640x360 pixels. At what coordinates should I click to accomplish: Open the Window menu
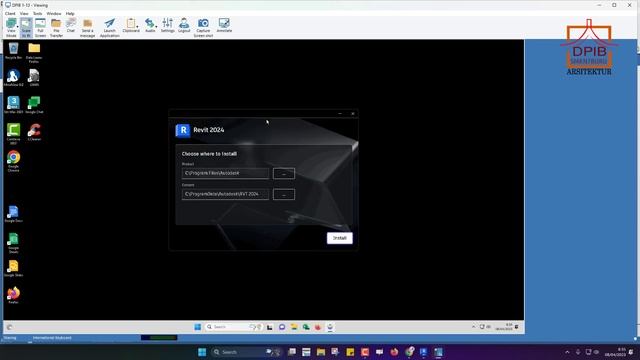tap(54, 13)
